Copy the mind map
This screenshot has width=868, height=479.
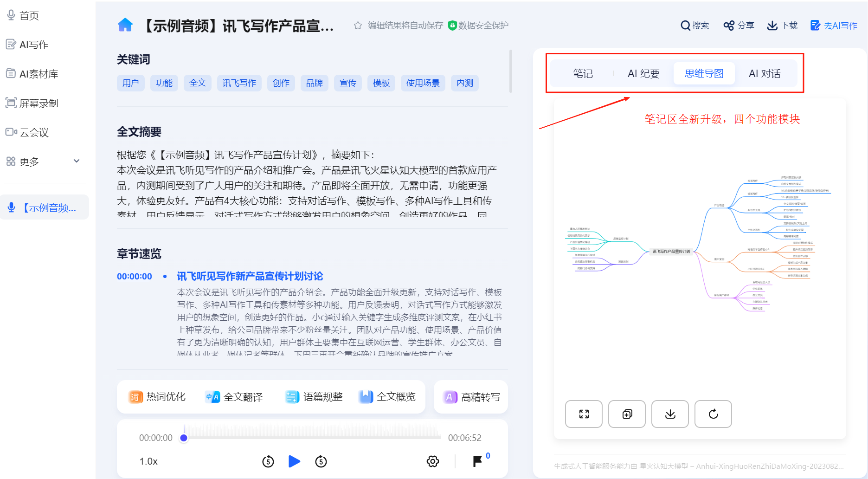click(x=627, y=414)
